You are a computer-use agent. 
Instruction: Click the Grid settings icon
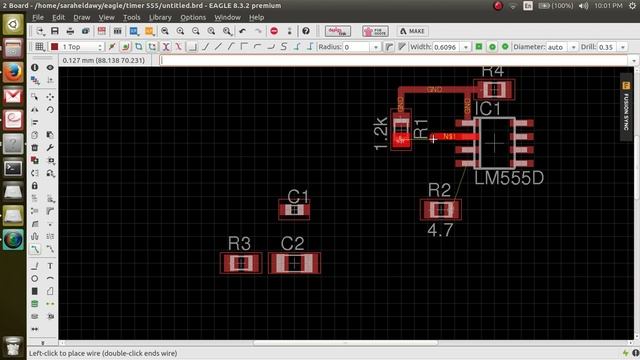click(40, 47)
